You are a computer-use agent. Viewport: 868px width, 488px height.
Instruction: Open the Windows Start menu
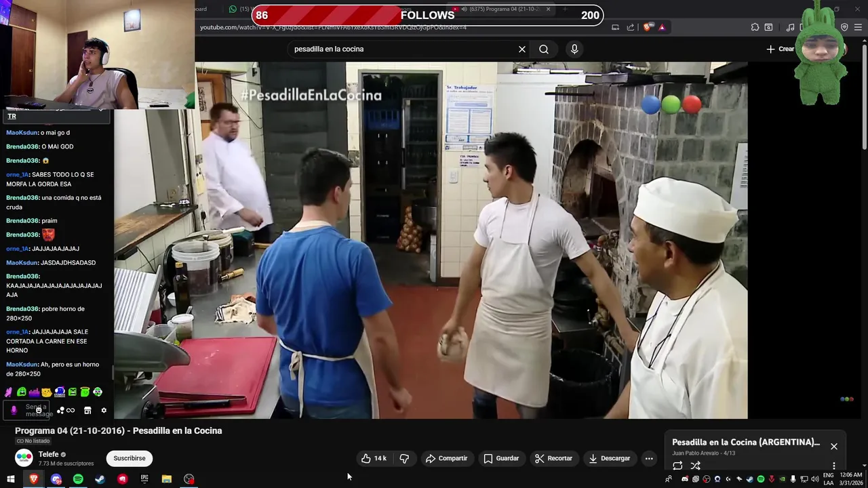point(11,479)
